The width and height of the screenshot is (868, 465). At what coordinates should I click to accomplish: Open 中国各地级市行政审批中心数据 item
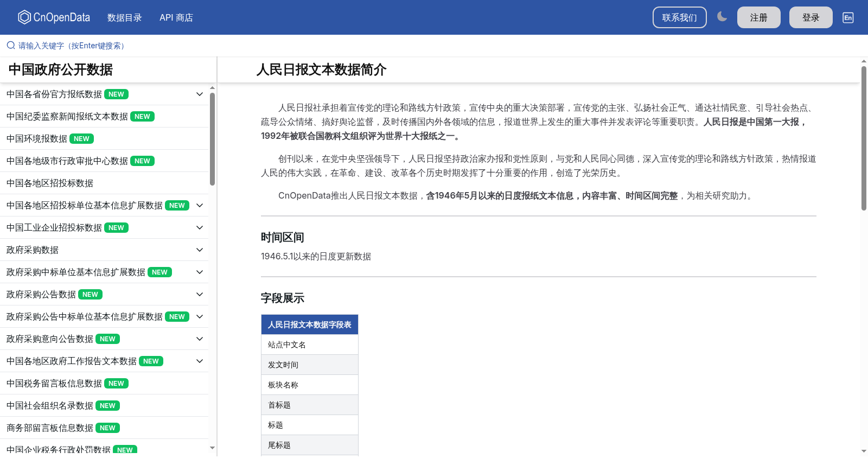pyautogui.click(x=104, y=161)
